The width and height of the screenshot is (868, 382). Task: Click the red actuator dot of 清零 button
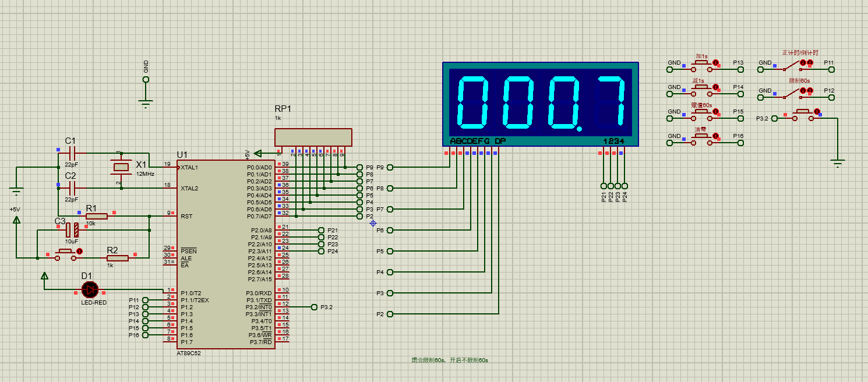715,136
